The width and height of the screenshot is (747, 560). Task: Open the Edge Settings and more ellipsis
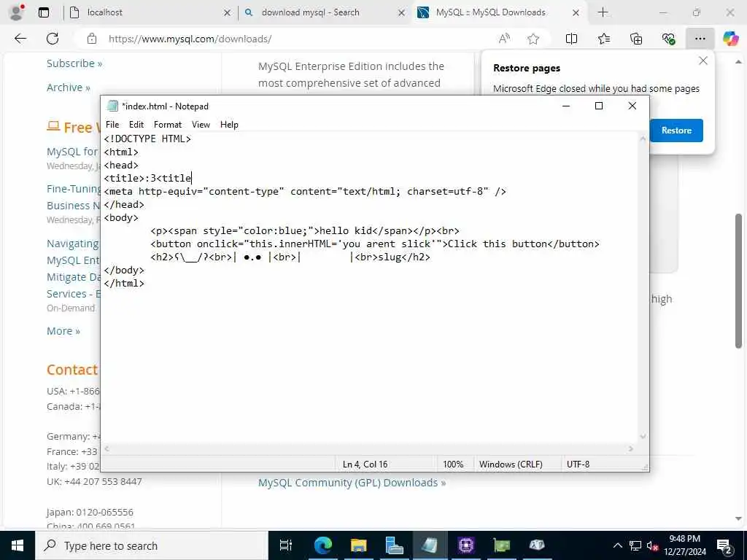pyautogui.click(x=700, y=39)
